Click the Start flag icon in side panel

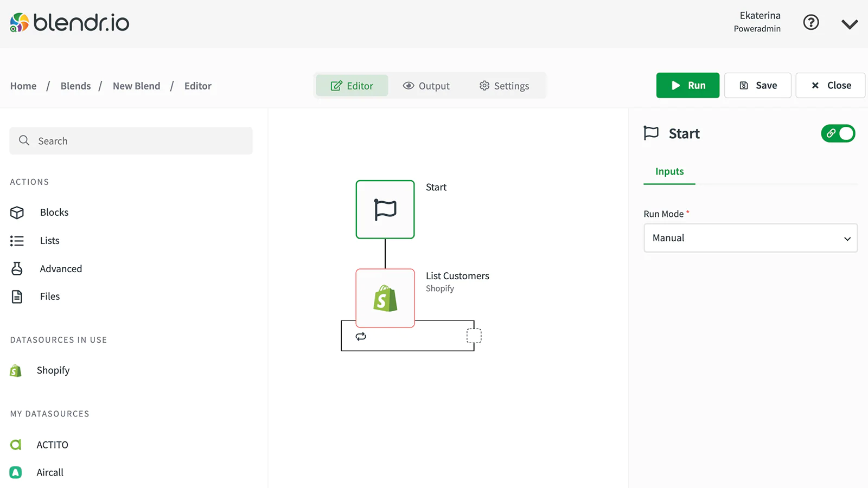coord(651,133)
